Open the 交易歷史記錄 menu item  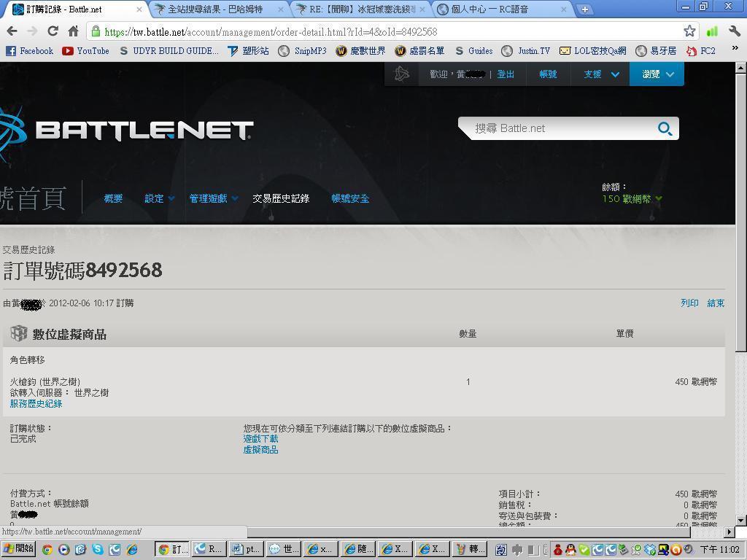(x=281, y=198)
